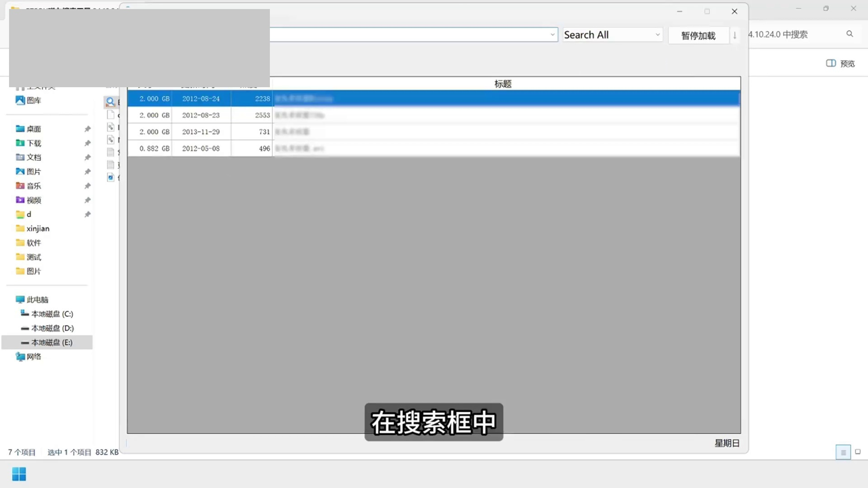
Task: Click the magnifier search tool file icon
Action: point(110,102)
